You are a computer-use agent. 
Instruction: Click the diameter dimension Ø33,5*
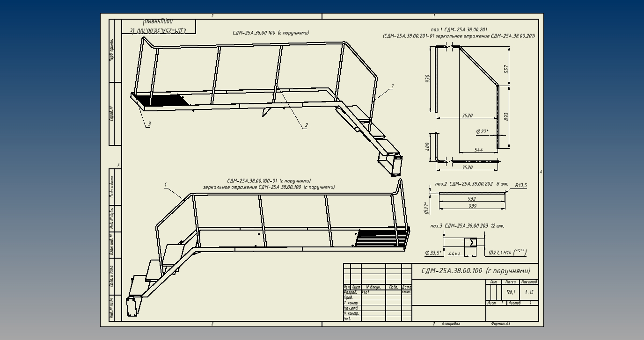pos(433,253)
